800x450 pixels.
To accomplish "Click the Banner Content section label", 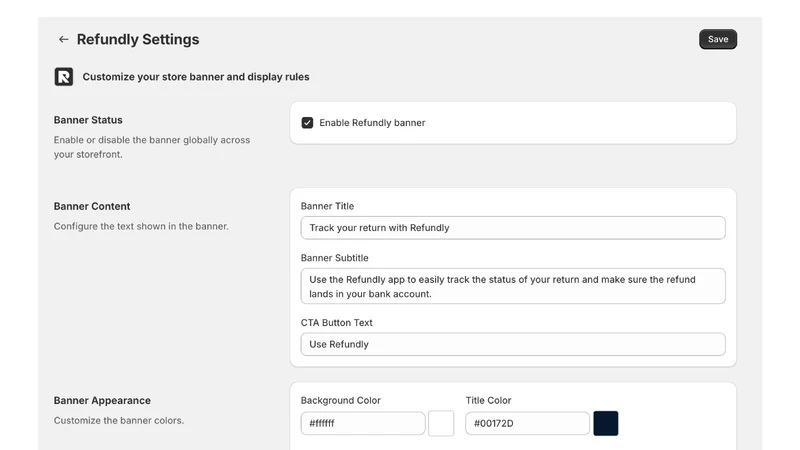I will point(92,206).
